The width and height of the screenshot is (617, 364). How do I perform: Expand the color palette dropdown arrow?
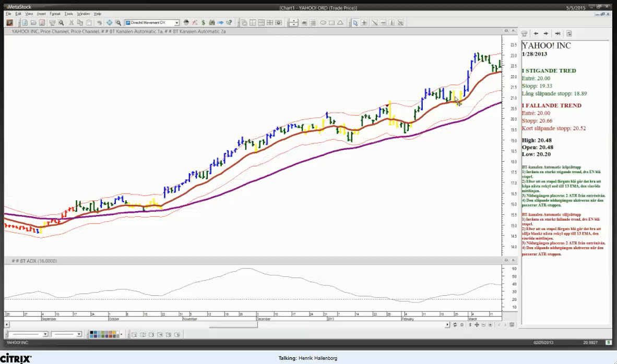[121, 334]
